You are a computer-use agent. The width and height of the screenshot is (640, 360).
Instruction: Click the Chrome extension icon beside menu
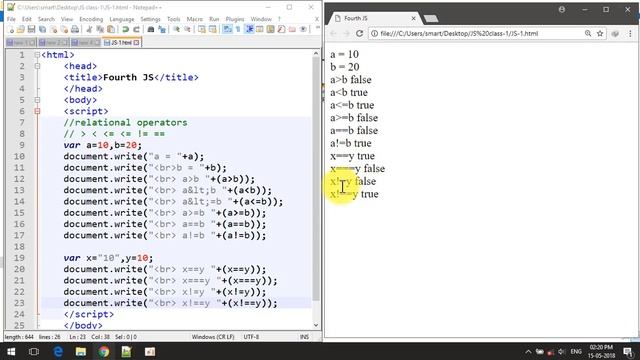pyautogui.click(x=615, y=33)
